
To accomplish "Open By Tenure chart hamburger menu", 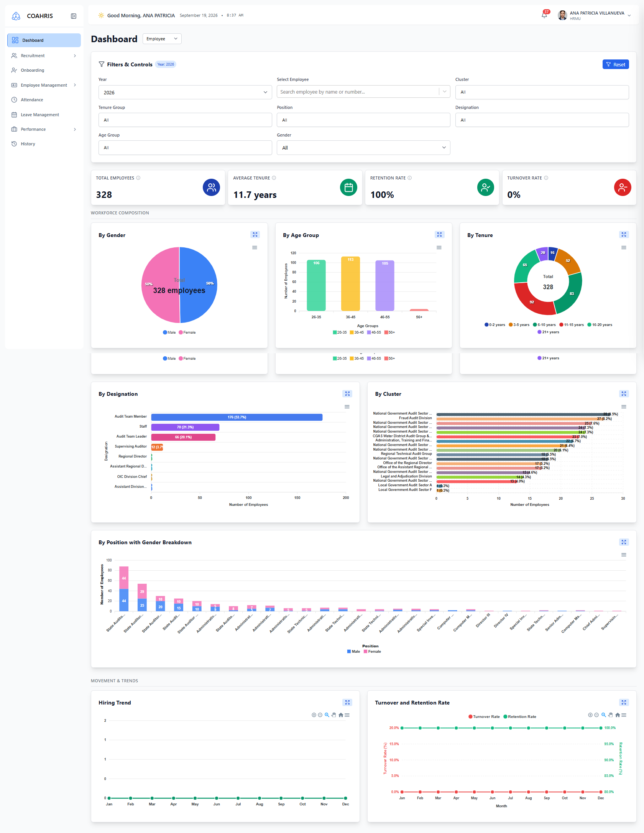I will (624, 248).
